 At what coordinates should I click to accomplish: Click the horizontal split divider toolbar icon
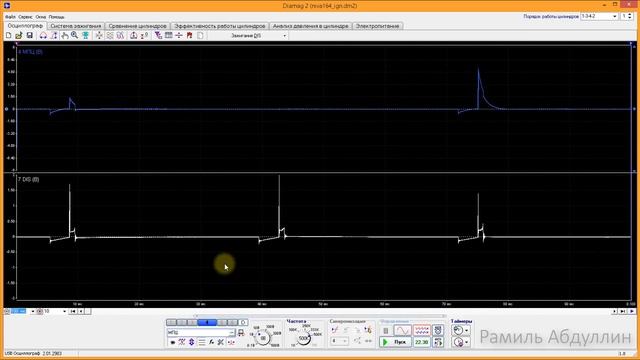click(x=179, y=36)
